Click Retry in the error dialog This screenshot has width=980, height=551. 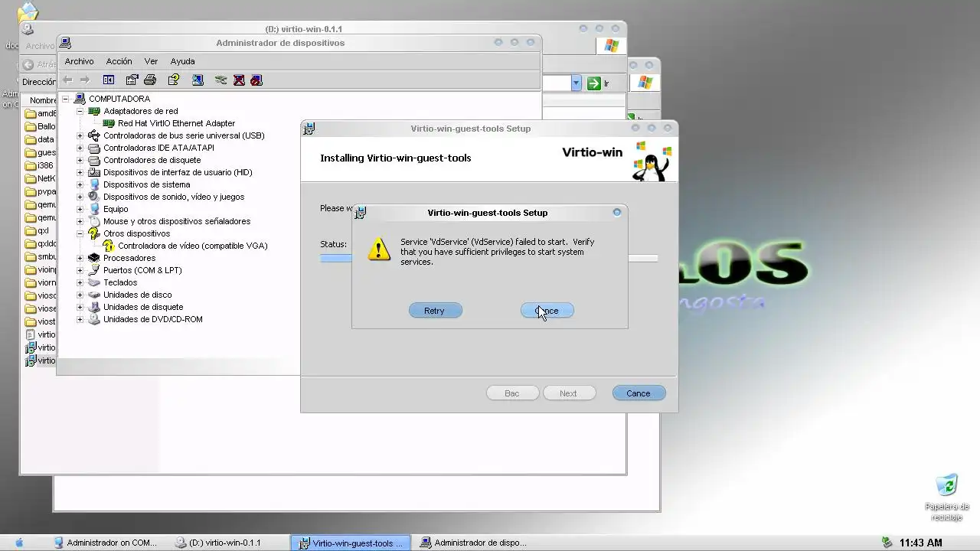click(435, 311)
